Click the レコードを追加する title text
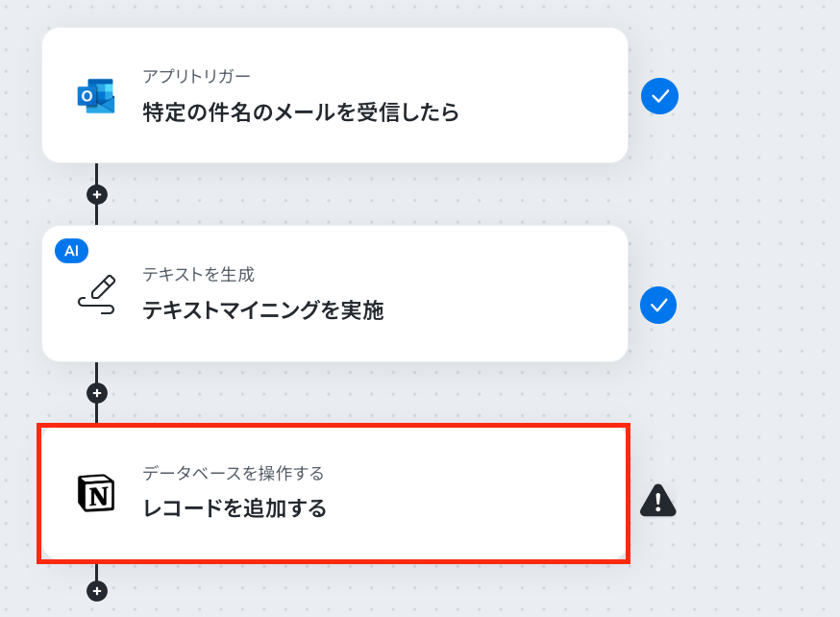Viewport: 840px width, 617px height. pos(235,508)
